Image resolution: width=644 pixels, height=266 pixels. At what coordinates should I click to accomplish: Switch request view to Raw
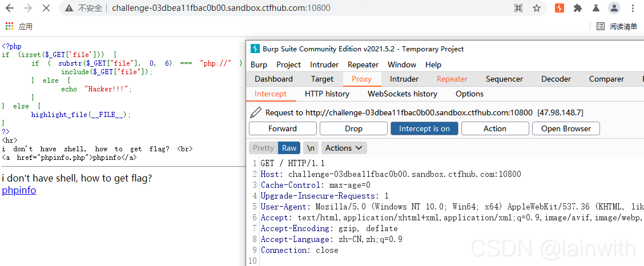[x=289, y=148]
